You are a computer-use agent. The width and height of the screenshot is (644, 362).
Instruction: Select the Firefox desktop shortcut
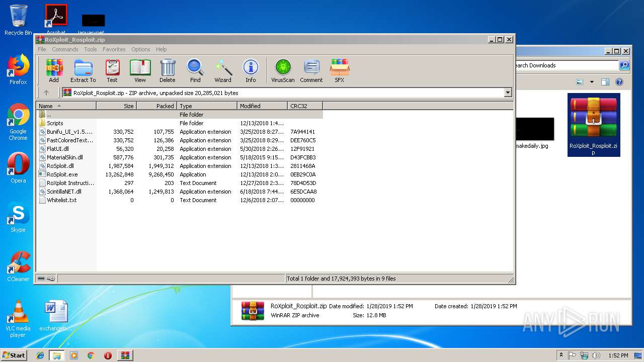point(18,69)
